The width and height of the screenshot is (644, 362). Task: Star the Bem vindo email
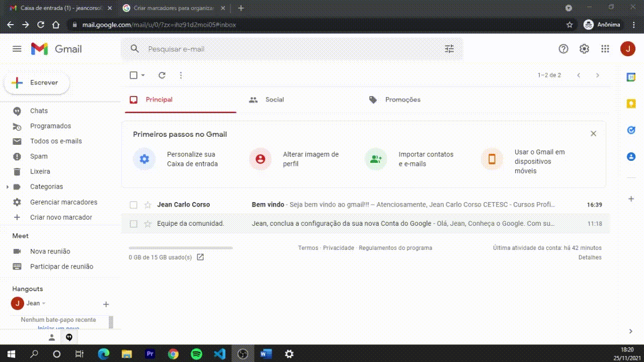pyautogui.click(x=147, y=205)
